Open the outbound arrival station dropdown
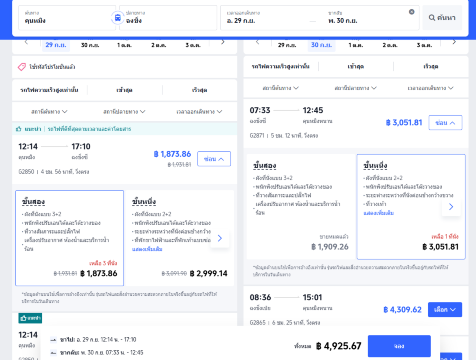 coord(124,111)
